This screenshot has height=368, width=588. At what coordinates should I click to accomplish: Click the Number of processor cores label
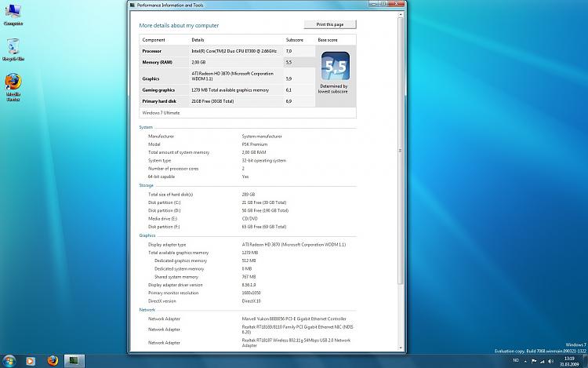coord(173,169)
